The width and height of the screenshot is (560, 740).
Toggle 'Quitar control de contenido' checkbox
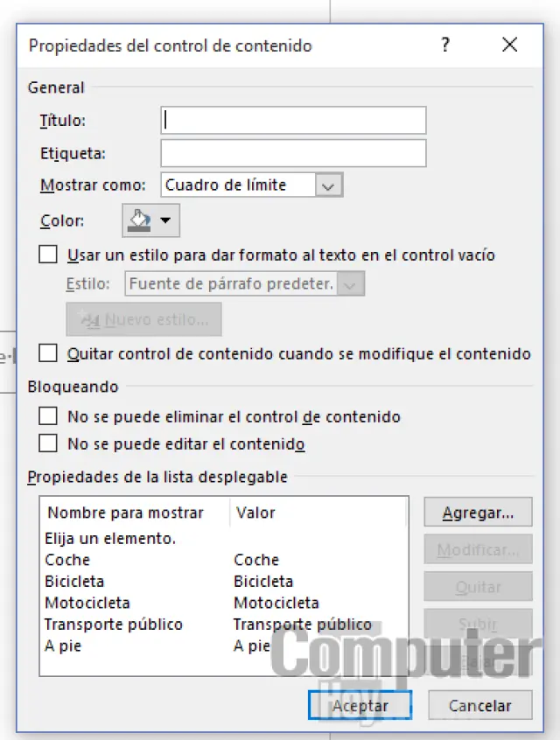[x=49, y=353]
